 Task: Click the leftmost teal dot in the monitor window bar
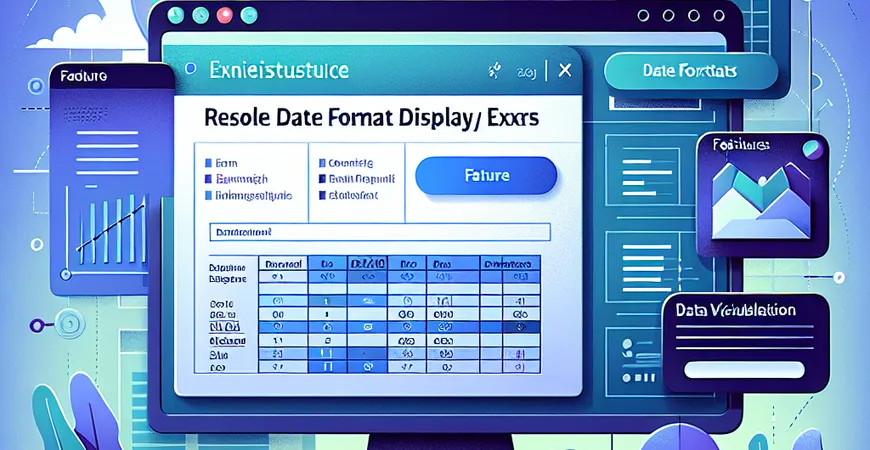point(175,16)
